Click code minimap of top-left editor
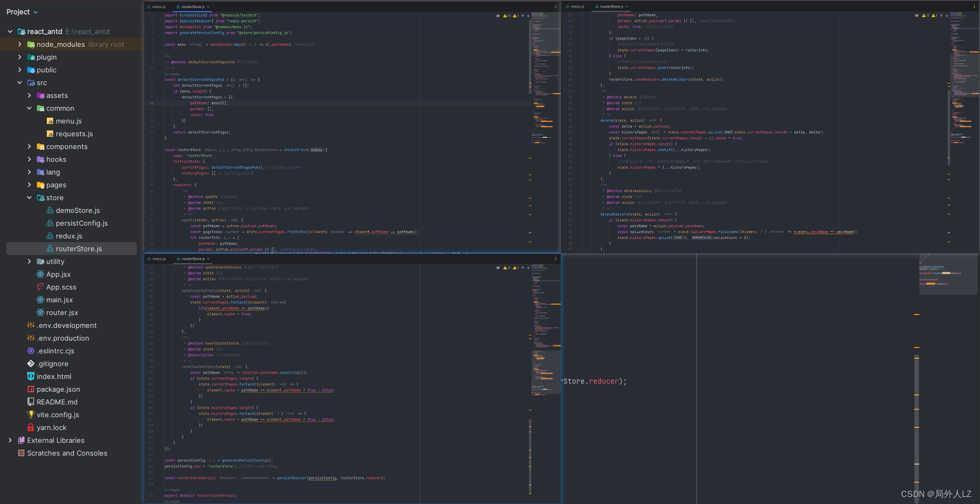 [545, 78]
